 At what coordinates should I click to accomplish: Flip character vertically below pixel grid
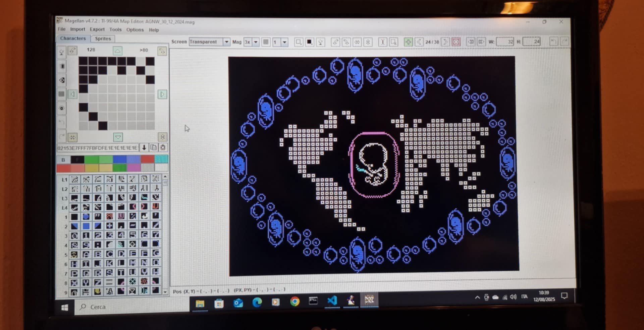point(162,137)
